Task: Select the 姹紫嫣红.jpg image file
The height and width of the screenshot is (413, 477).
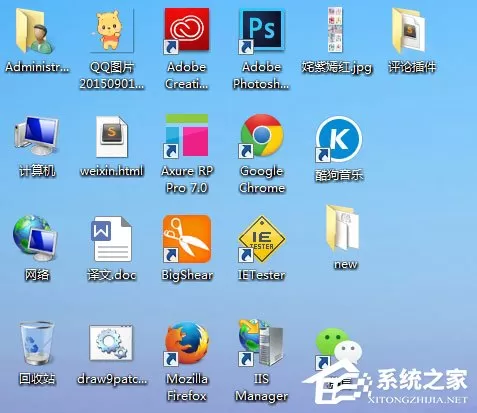Action: [335, 30]
